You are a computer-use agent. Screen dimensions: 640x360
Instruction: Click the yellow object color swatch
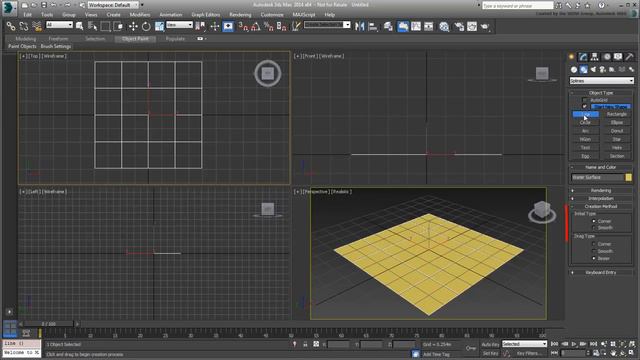pyautogui.click(x=629, y=178)
